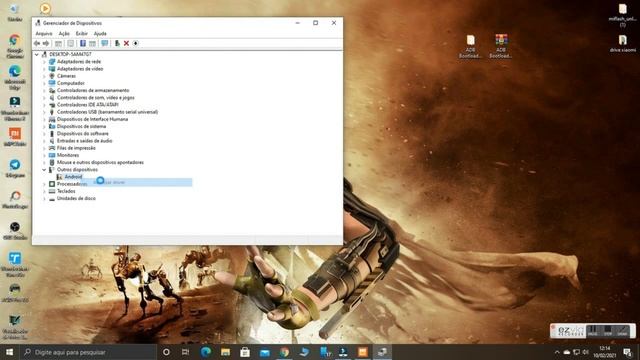Image resolution: width=640 pixels, height=360 pixels.
Task: Select the ADB Bootloader archive with colorful icon
Action: 501,46
